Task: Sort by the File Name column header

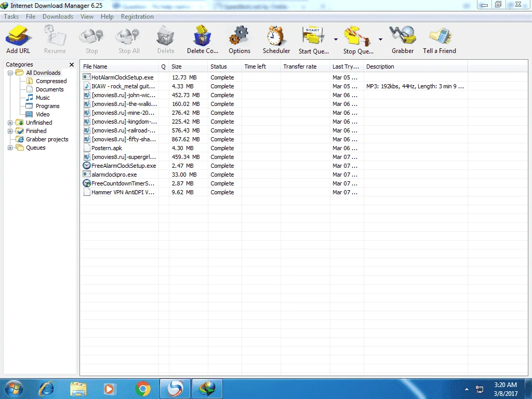Action: 119,66
